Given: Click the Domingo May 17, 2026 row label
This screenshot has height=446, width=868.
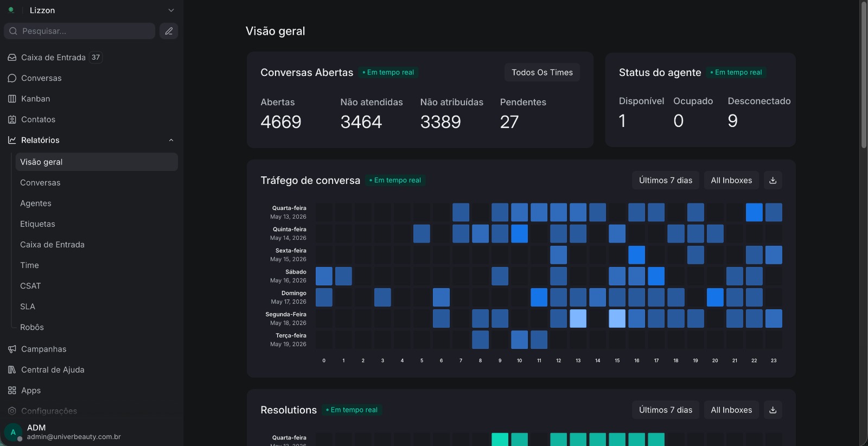Looking at the screenshot, I should pyautogui.click(x=289, y=297).
